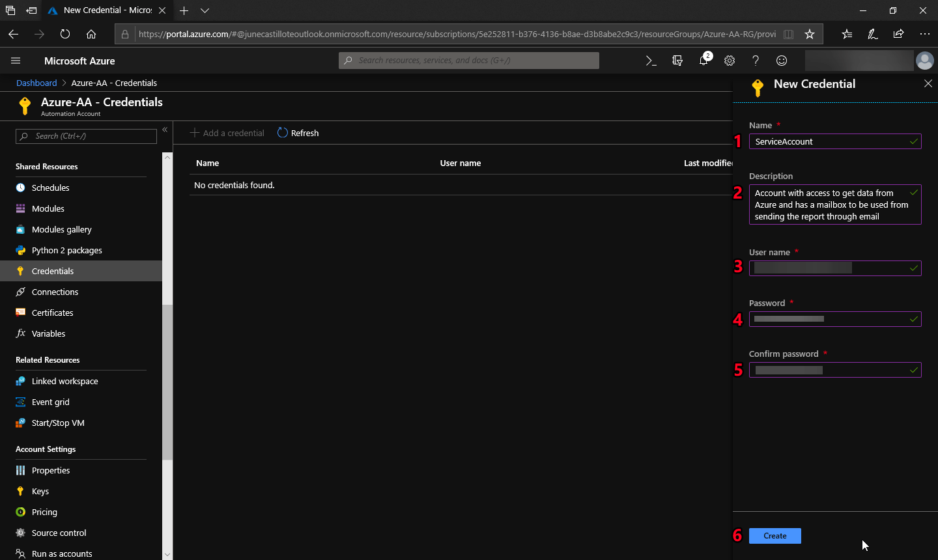Viewport: 938px width, 560px height.
Task: Open the browser tab list dropdown
Action: tap(205, 10)
